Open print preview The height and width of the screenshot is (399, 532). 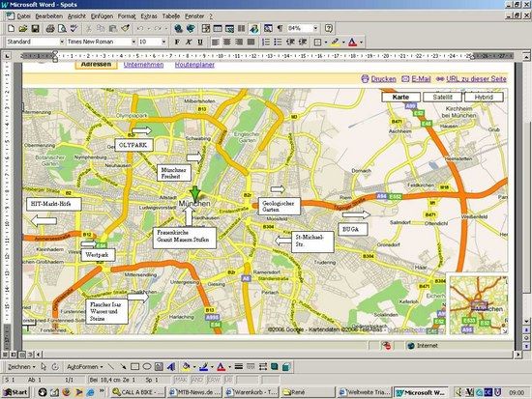click(62, 28)
